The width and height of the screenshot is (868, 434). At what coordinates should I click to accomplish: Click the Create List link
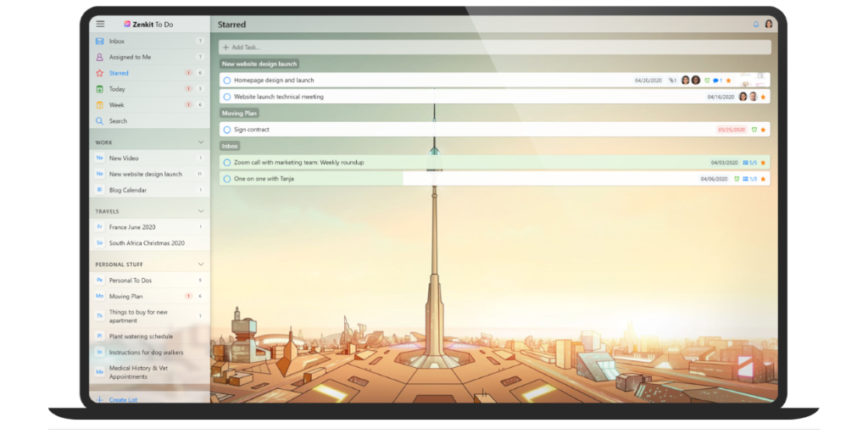123,400
